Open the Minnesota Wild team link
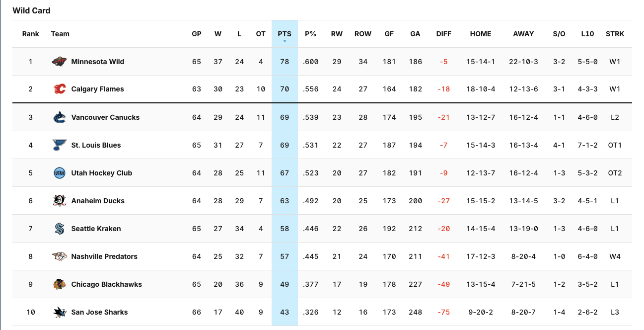This screenshot has height=330, width=644. [98, 62]
